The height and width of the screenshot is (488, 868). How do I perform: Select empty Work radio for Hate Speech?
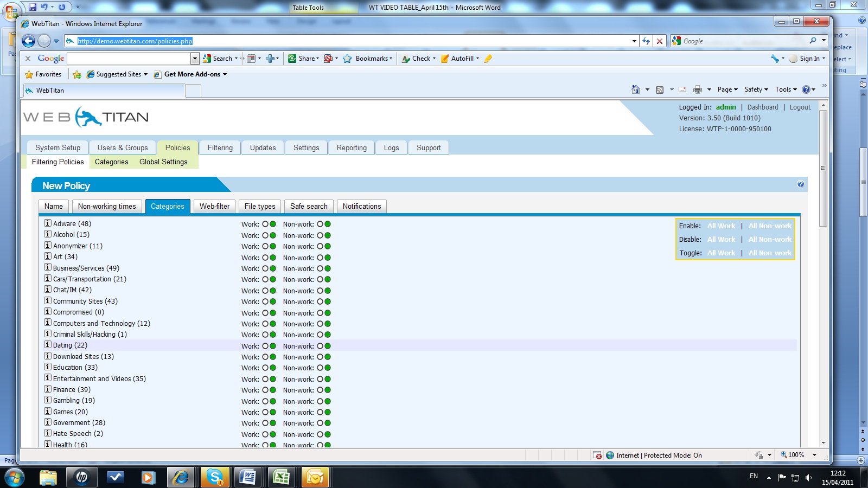tap(265, 434)
